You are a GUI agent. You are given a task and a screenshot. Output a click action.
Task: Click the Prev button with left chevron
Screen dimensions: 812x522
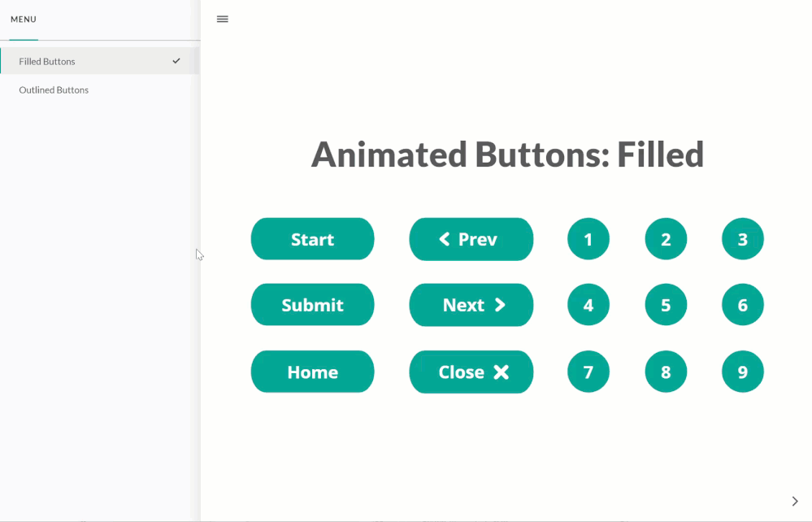click(x=471, y=239)
